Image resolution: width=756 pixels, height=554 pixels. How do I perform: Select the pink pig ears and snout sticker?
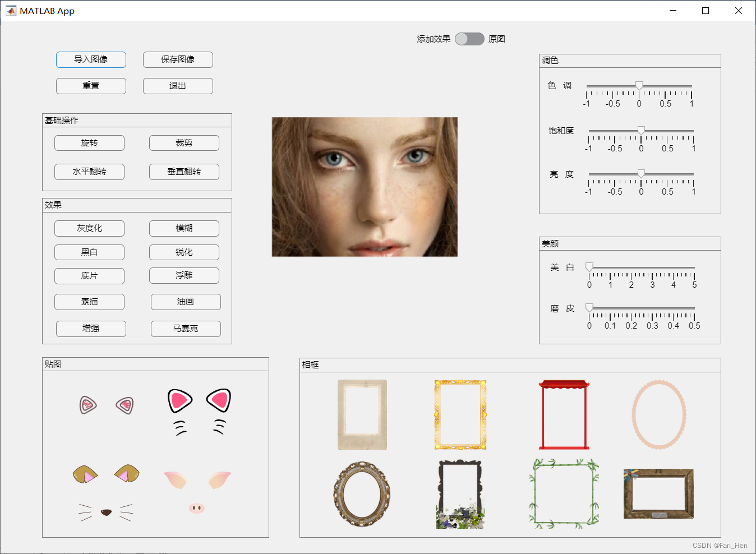coord(197,492)
